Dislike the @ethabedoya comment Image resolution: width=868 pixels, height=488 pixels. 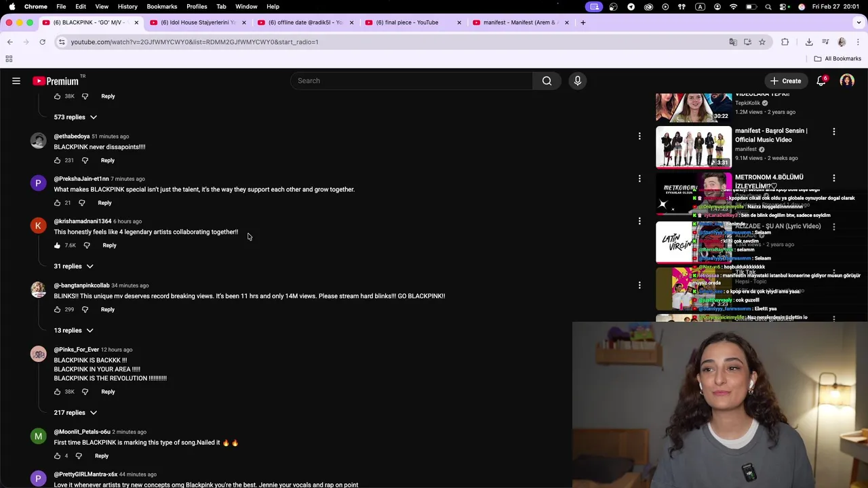click(x=85, y=161)
